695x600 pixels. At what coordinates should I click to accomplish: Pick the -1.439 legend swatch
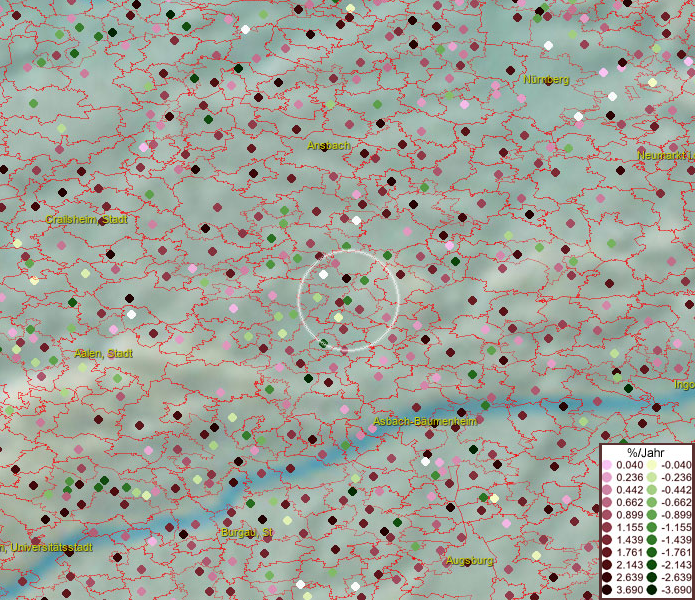tap(652, 540)
